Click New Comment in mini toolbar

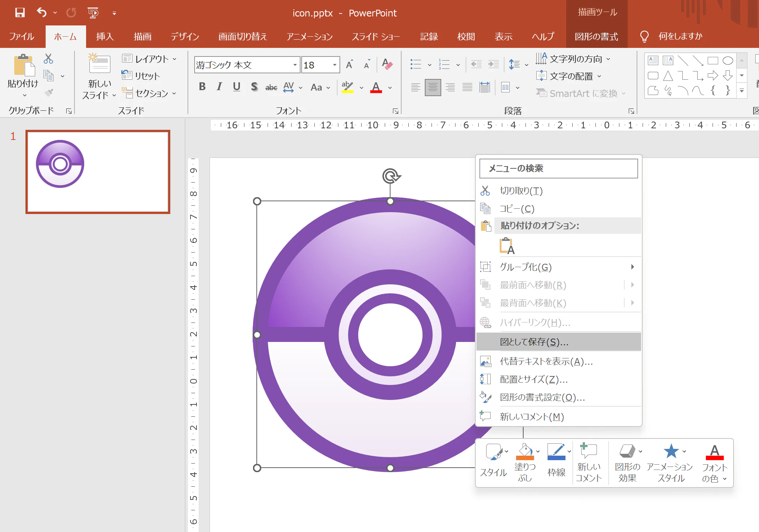click(589, 462)
